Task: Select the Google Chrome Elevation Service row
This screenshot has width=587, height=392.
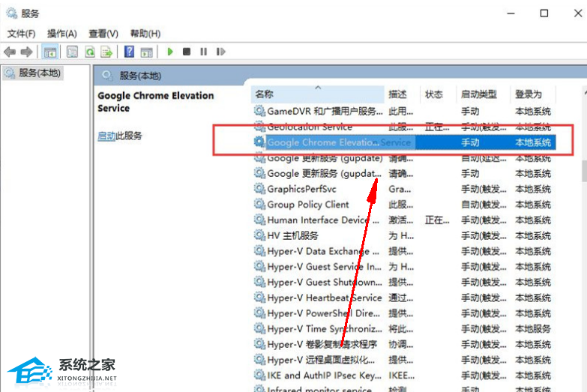Action: click(403, 142)
